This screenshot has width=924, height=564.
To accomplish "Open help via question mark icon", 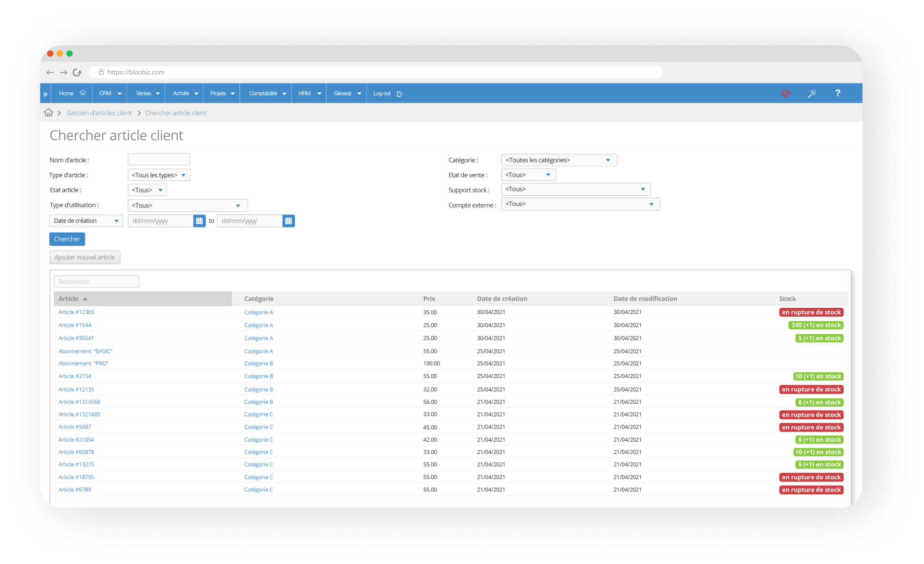I will pos(838,93).
